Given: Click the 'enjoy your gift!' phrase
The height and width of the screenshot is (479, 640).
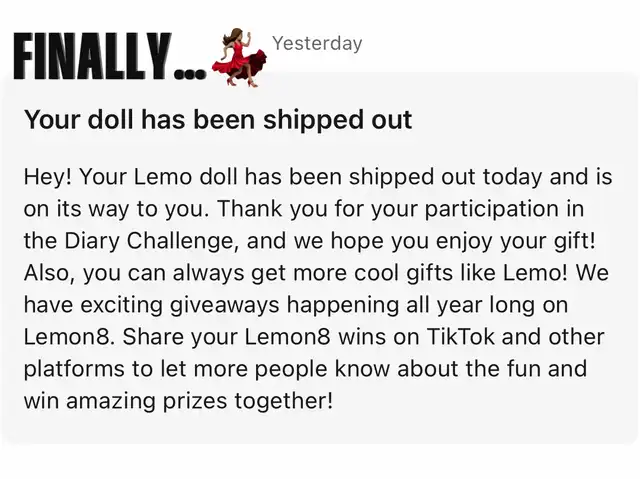Looking at the screenshot, I should (x=516, y=241).
